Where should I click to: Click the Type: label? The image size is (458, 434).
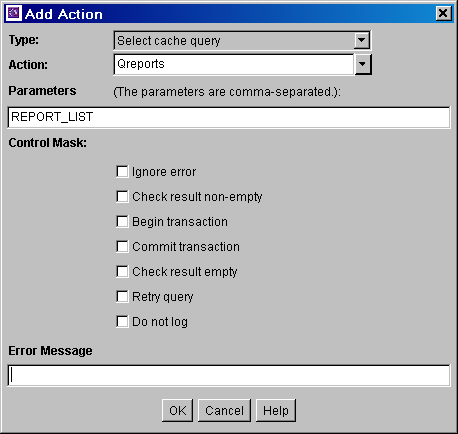(x=24, y=40)
